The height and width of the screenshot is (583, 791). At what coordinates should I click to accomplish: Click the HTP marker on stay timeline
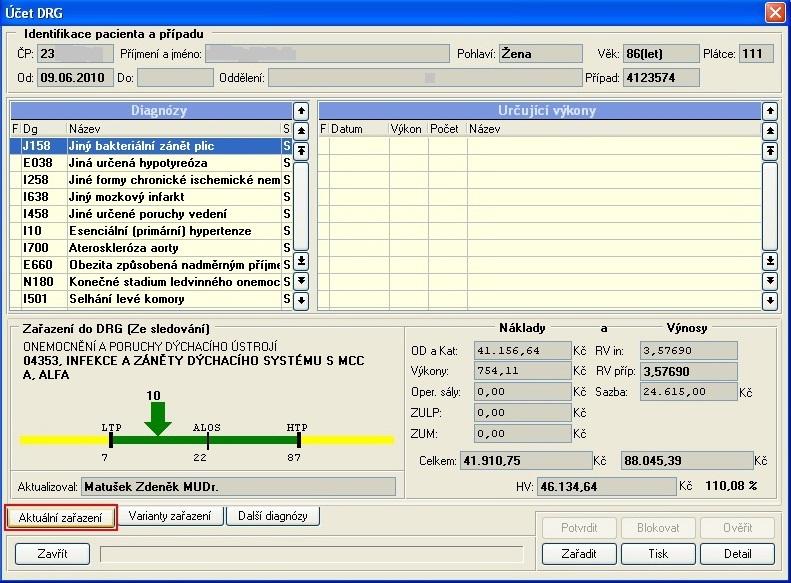299,440
